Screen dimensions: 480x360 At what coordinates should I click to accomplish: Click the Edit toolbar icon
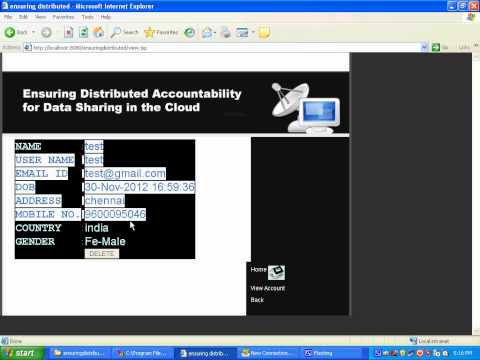[x=242, y=32]
